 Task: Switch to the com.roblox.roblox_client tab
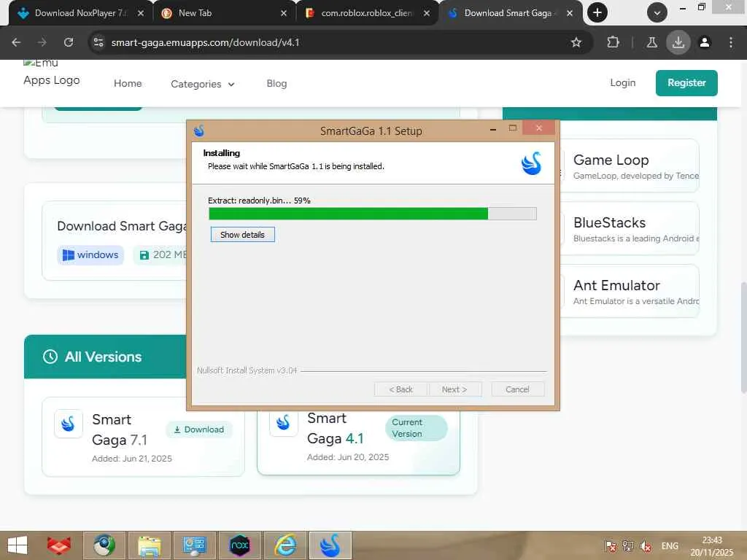click(366, 13)
